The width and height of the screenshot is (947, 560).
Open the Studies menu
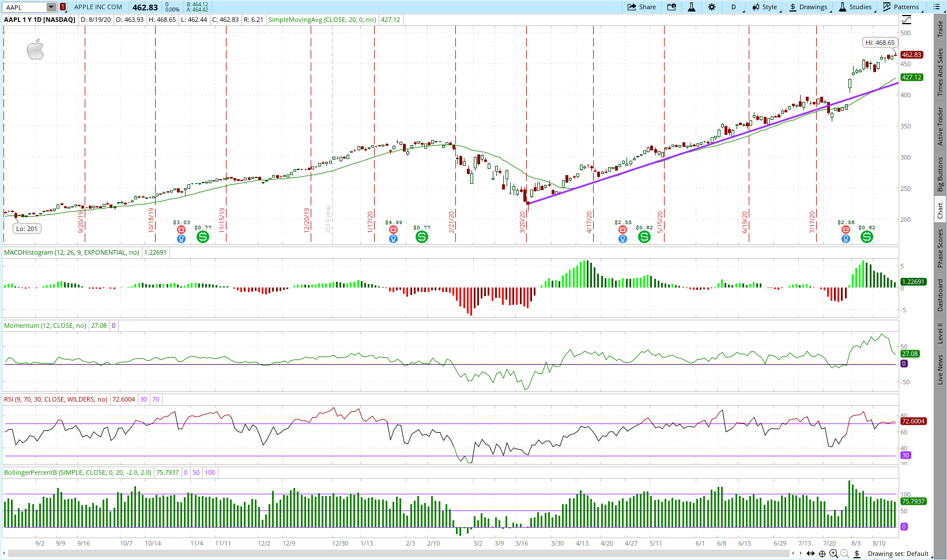pos(855,7)
